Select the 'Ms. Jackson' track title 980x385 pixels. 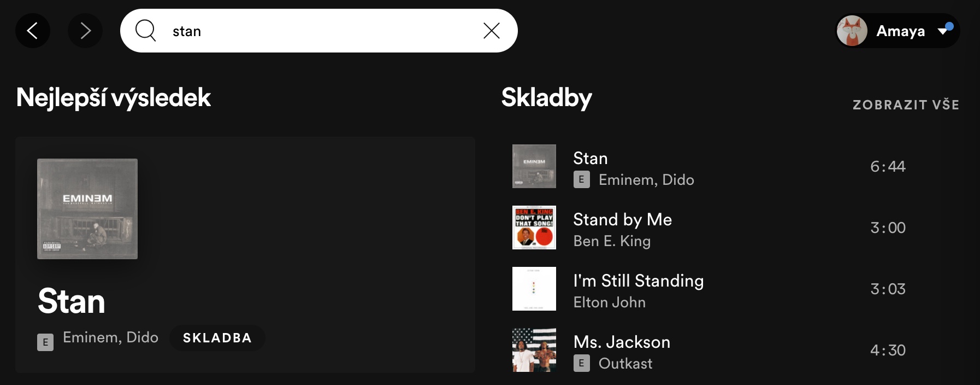pos(622,342)
